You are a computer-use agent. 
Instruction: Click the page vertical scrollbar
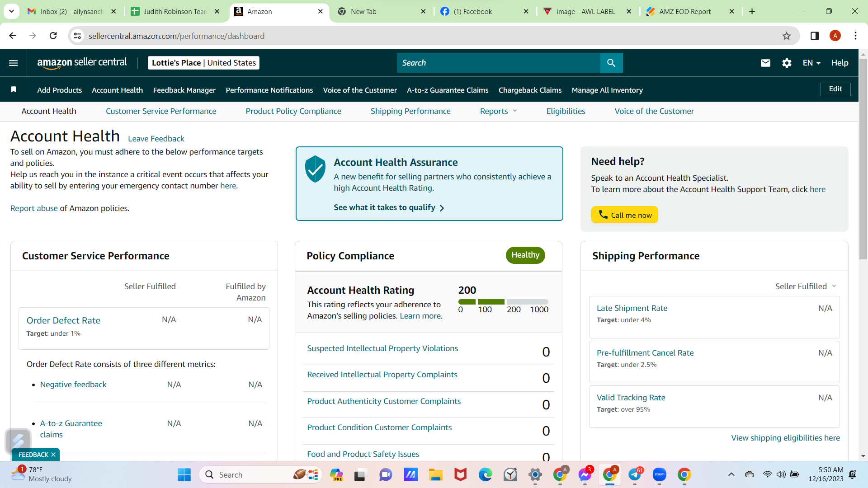click(x=863, y=158)
